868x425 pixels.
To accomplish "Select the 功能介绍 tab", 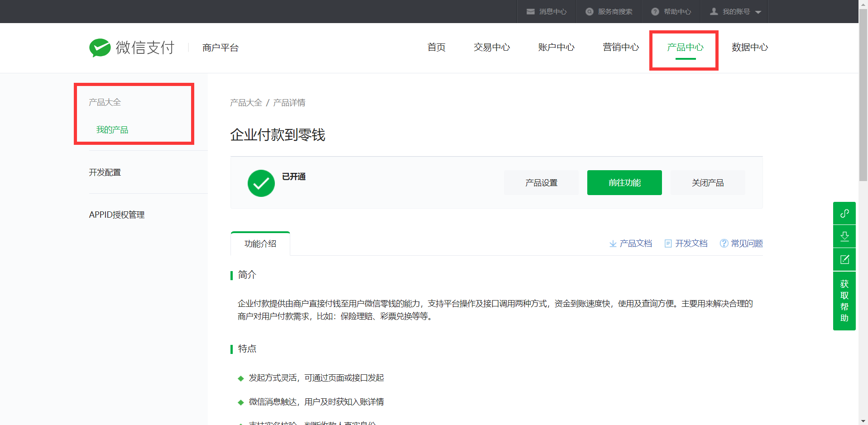I will [x=260, y=244].
